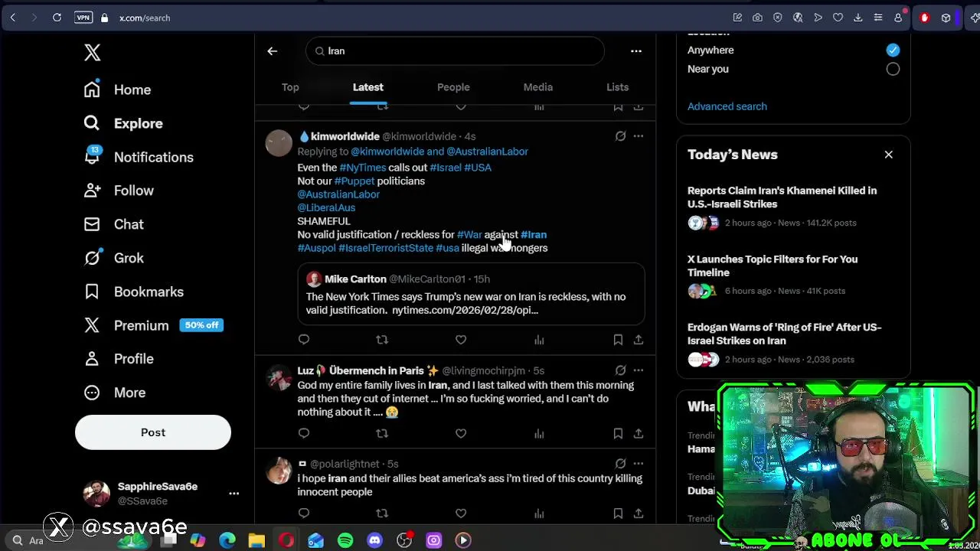Image resolution: width=980 pixels, height=551 pixels.
Task: Open Microsoft Edge from the taskbar
Action: [227, 540]
